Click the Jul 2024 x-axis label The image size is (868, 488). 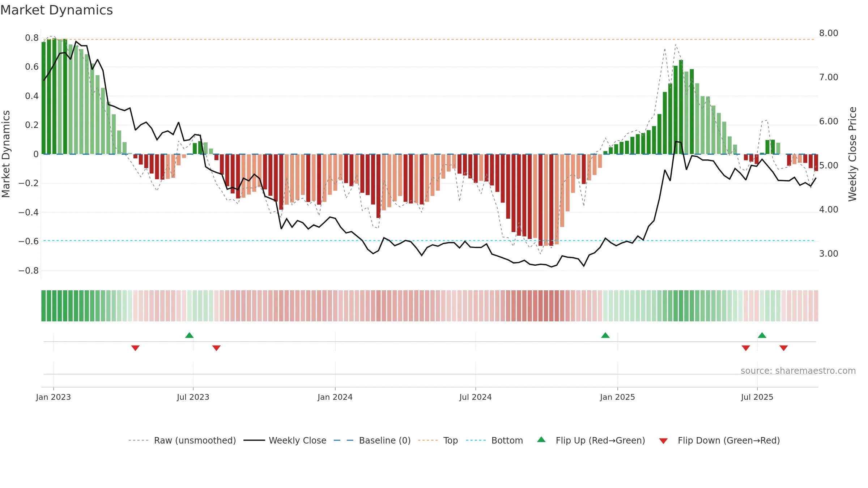click(476, 397)
